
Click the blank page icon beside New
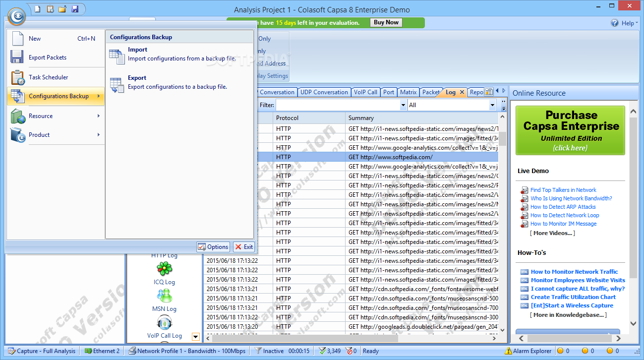pyautogui.click(x=18, y=39)
